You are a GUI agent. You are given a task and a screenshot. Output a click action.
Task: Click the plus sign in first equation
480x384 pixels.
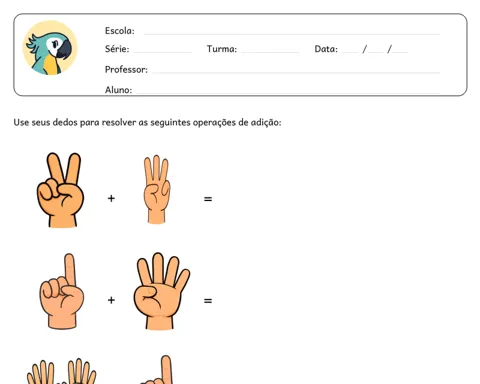(111, 199)
